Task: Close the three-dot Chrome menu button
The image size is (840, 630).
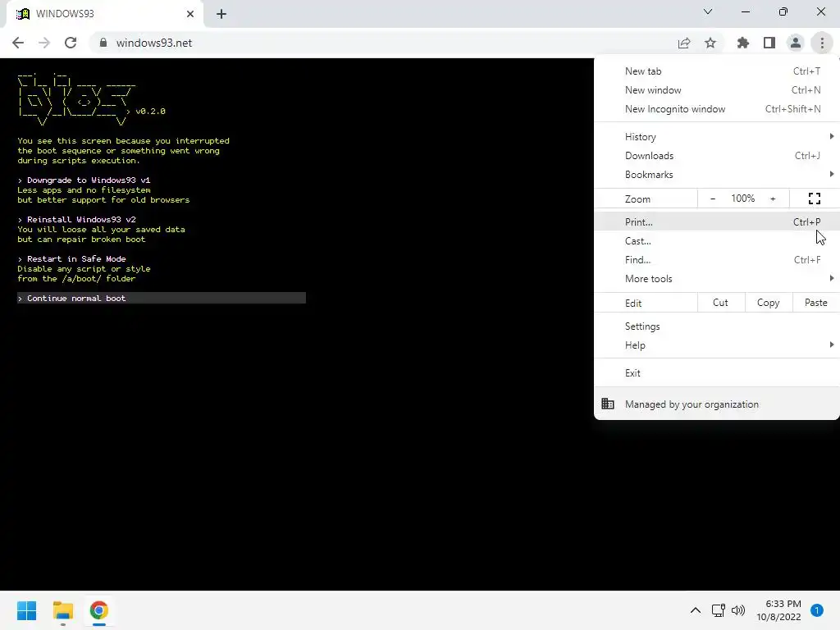Action: point(822,43)
